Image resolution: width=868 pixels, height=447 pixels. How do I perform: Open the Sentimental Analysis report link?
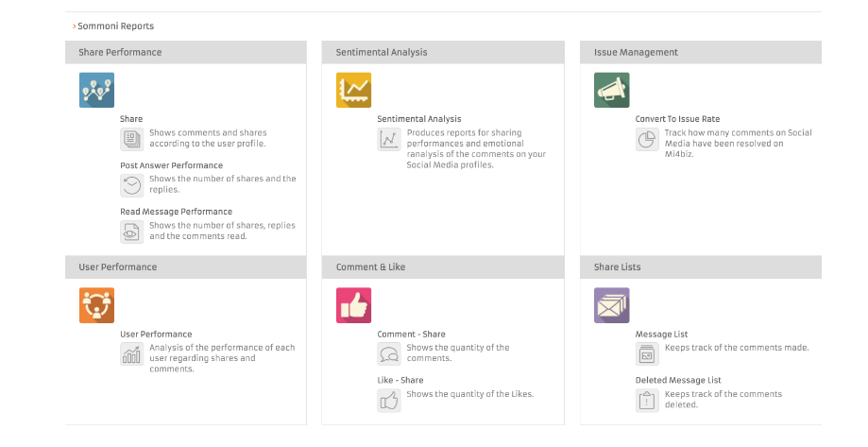click(x=418, y=119)
